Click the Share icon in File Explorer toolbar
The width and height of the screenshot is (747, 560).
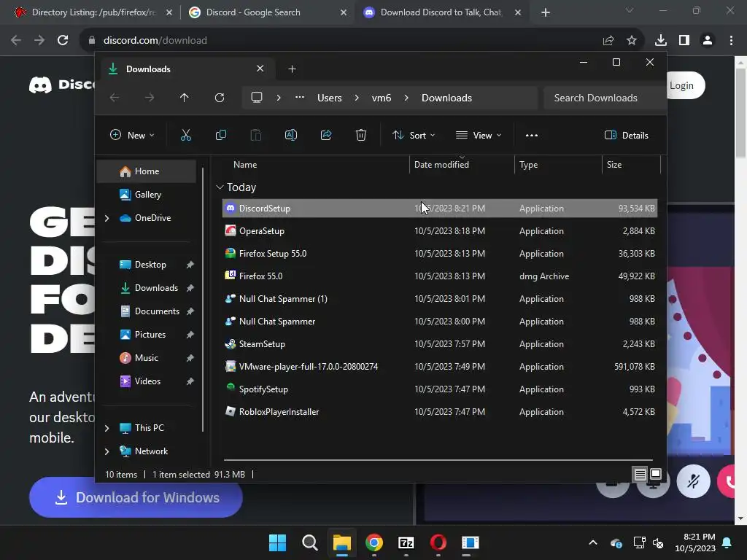326,135
